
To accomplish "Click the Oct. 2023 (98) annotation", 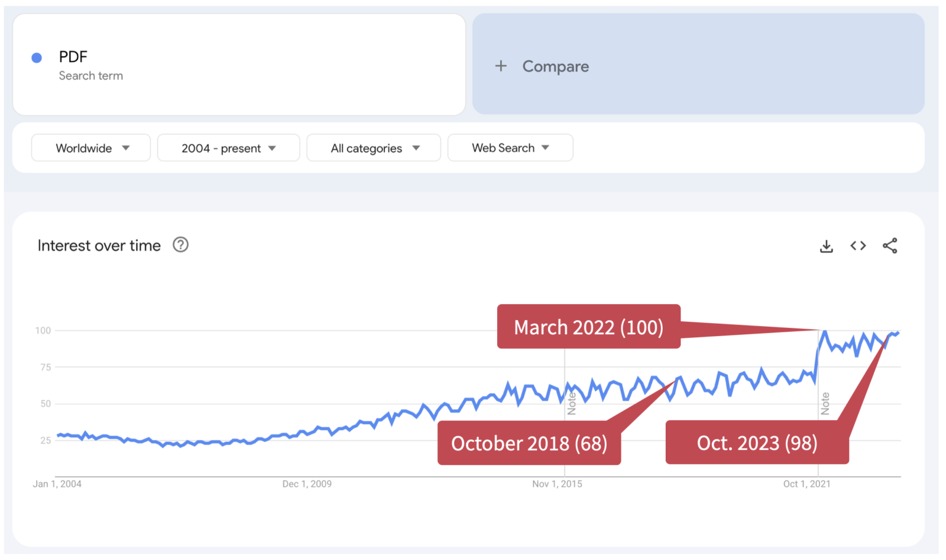I will (757, 442).
